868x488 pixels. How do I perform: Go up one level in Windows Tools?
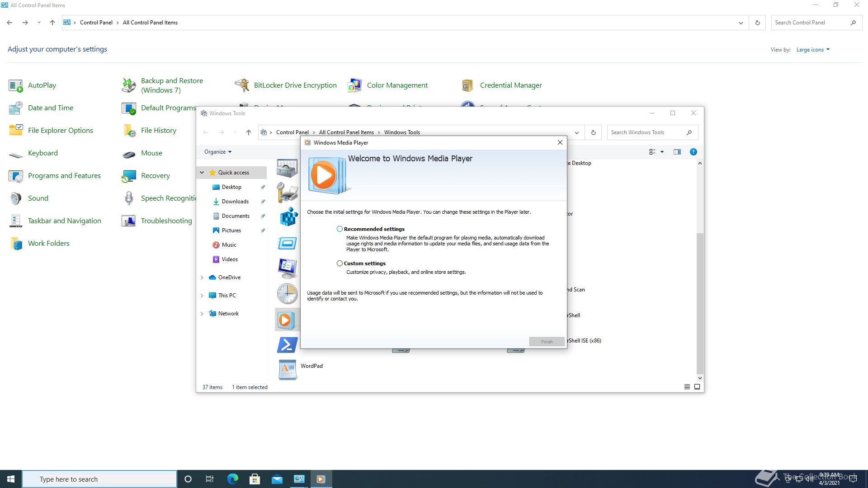click(x=248, y=132)
